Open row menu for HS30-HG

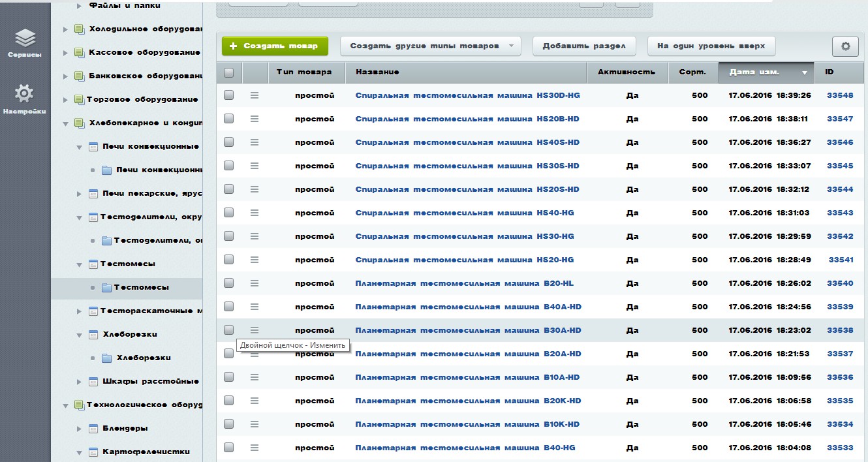tap(255, 236)
